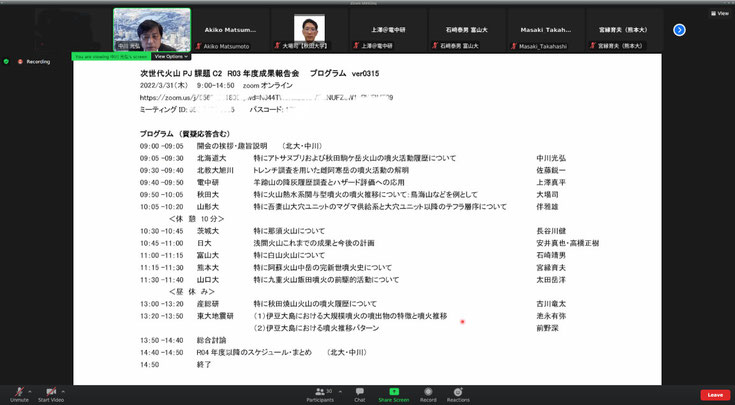Click the green encryption shield icon
735x405 pixels.
[x=6, y=61]
